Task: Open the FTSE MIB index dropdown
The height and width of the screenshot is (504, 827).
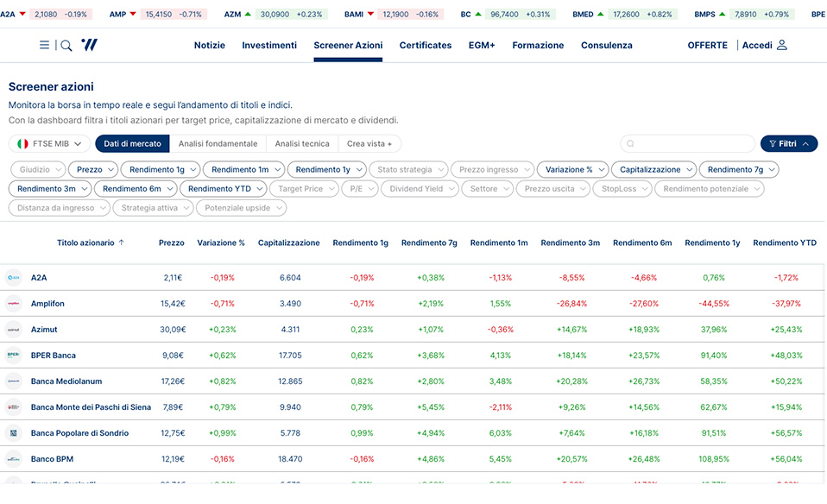Action: 49,142
